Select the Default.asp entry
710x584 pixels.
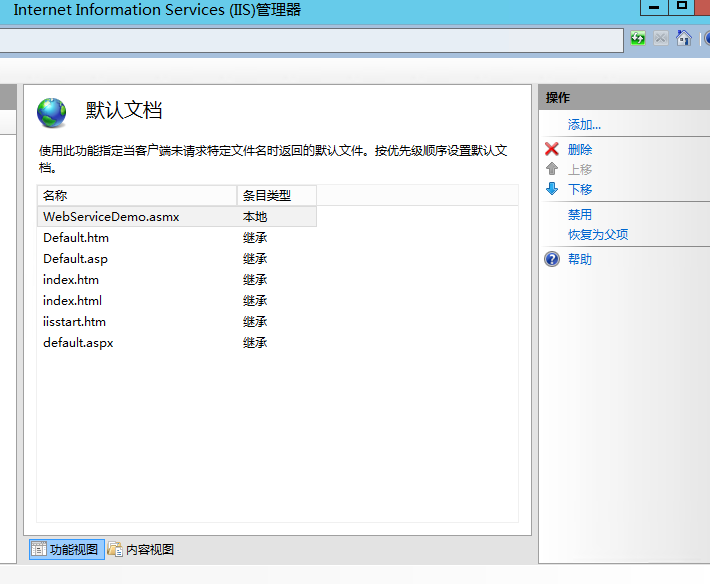(75, 259)
